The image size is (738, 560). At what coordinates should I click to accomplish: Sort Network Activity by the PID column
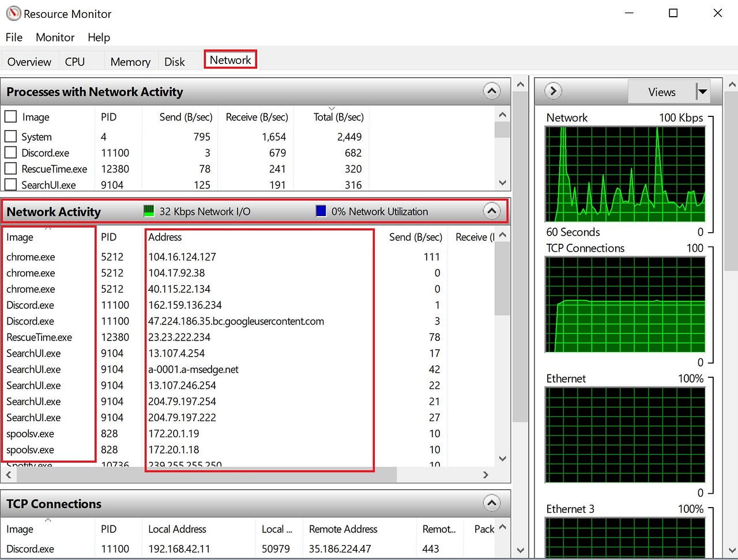coord(108,237)
